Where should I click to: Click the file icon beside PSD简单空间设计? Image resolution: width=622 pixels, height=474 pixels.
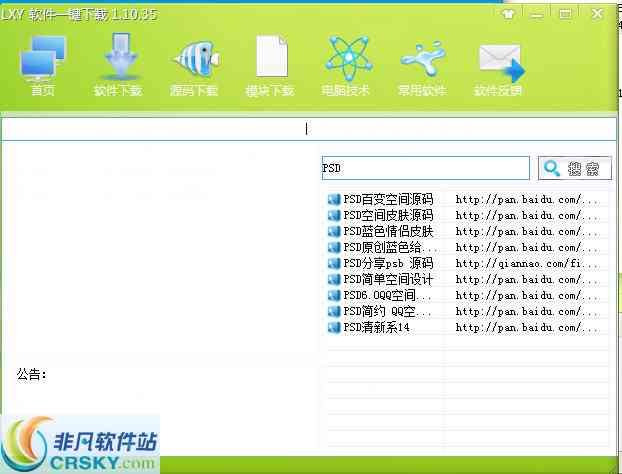[x=334, y=280]
